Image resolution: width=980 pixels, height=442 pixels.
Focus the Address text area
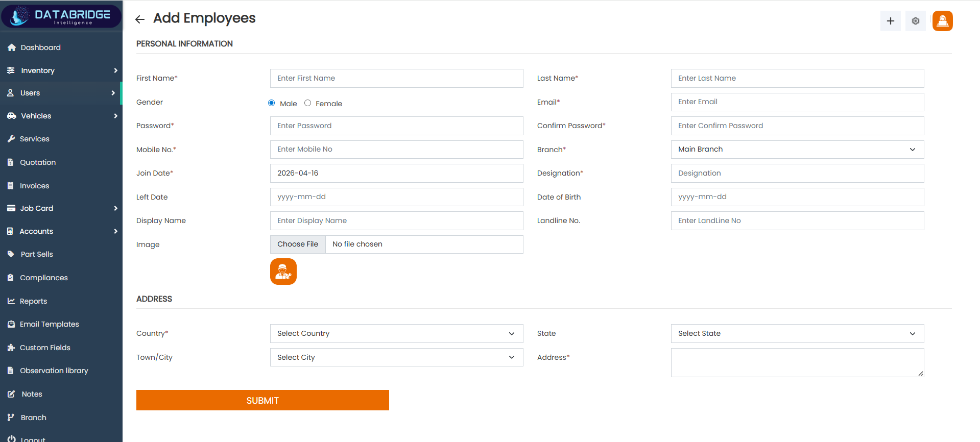[797, 363]
